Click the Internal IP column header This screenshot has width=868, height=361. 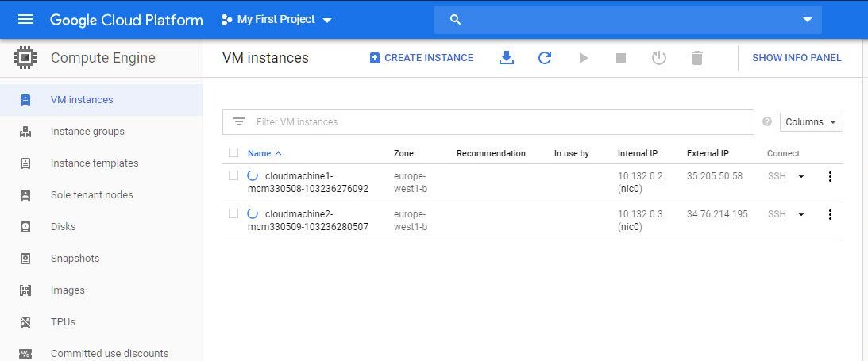tap(638, 153)
